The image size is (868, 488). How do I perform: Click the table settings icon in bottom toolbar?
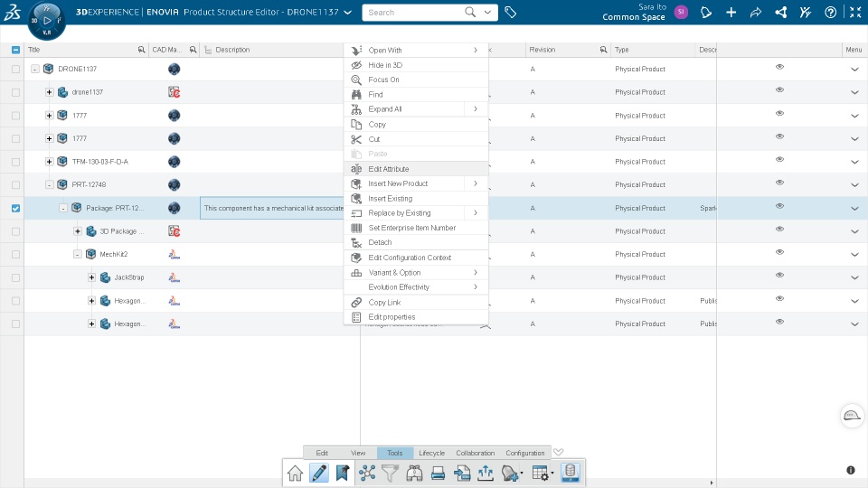coord(541,473)
